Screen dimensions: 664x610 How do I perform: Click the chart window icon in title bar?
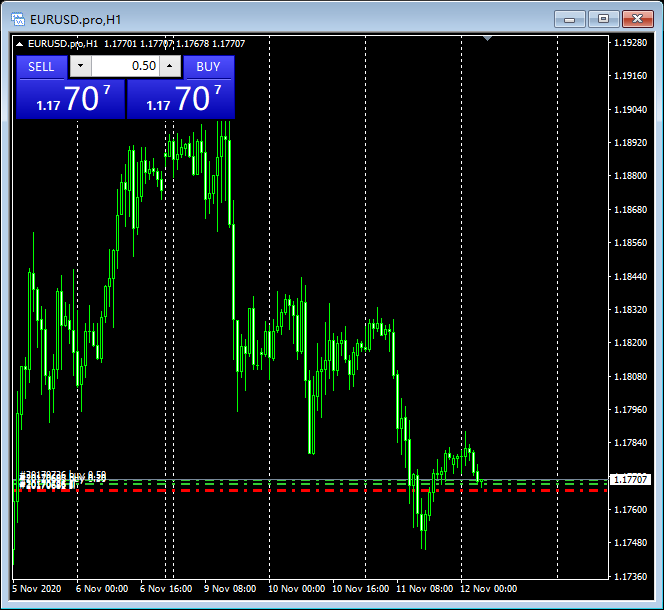18,19
